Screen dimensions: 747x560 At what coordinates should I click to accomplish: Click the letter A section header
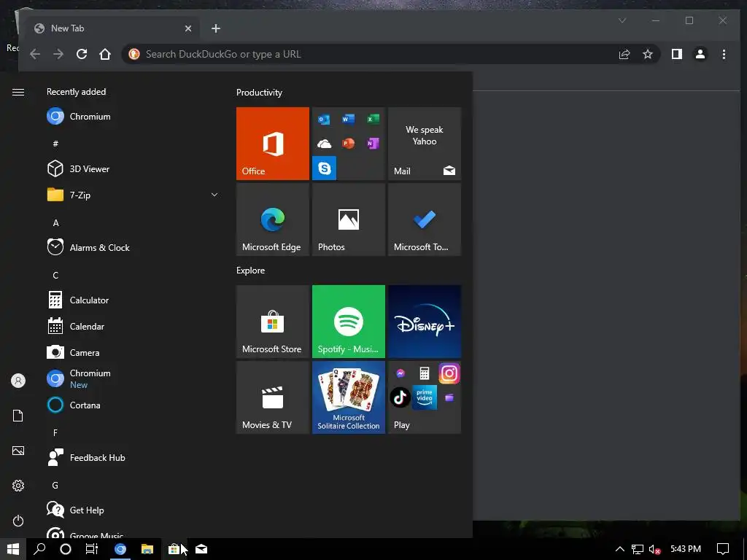pyautogui.click(x=55, y=223)
